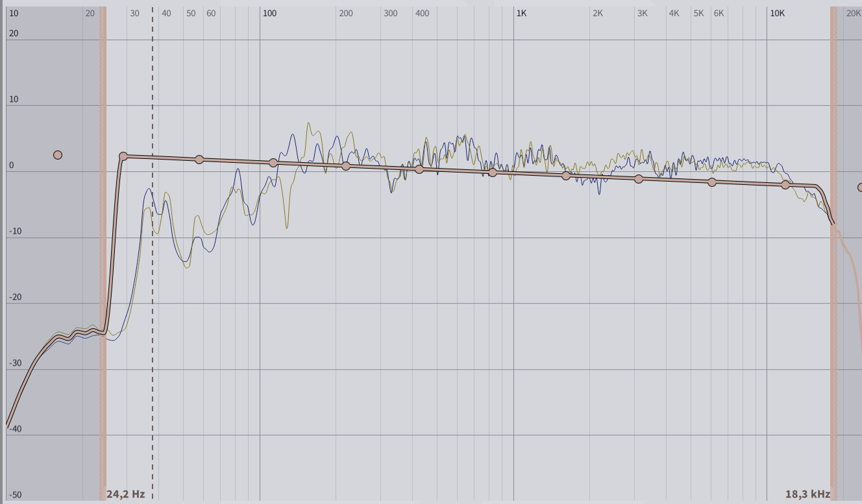
Task: Click the control point near 800 Hz
Action: (493, 173)
